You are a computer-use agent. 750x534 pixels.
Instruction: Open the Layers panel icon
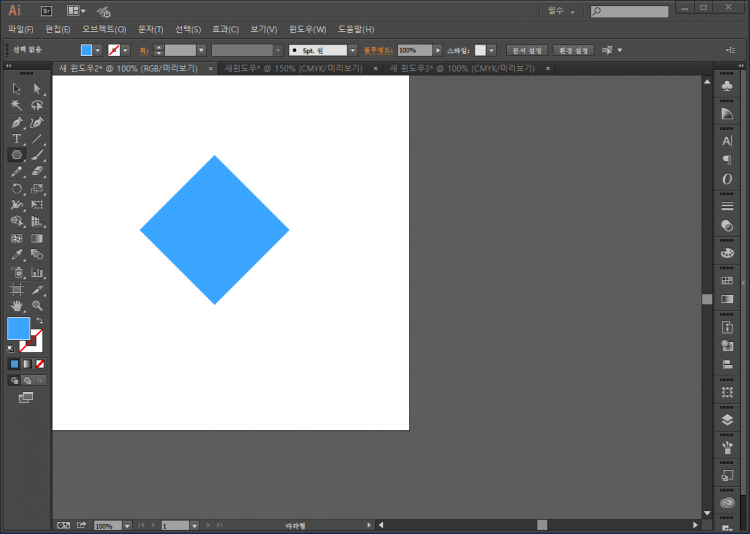tap(727, 420)
